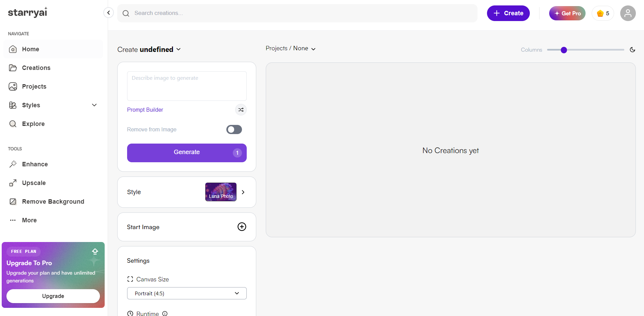Open the Create undefined type dropdown
This screenshot has height=316, width=644.
[149, 50]
